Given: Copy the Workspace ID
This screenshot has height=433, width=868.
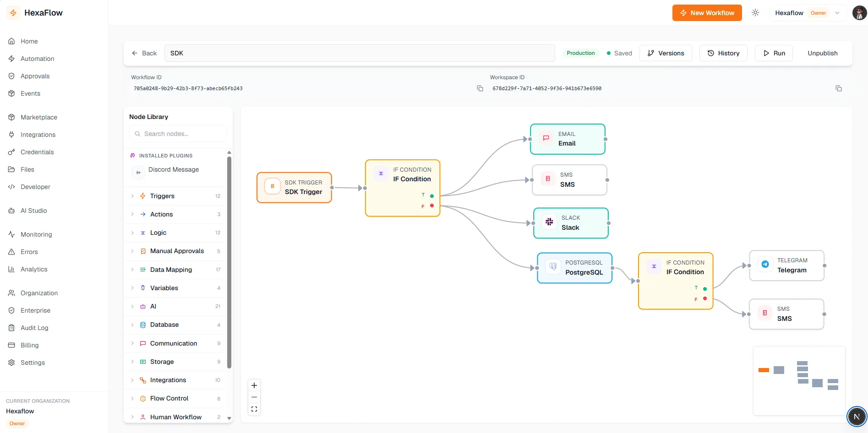Looking at the screenshot, I should click(x=839, y=88).
